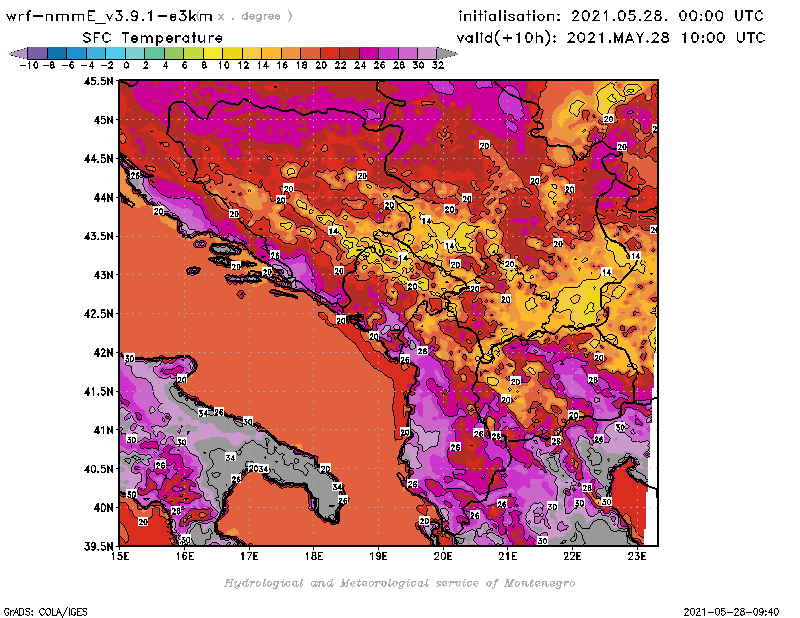Image resolution: width=800 pixels, height=618 pixels.
Task: Click the "16E" longitude label
Action: point(185,556)
